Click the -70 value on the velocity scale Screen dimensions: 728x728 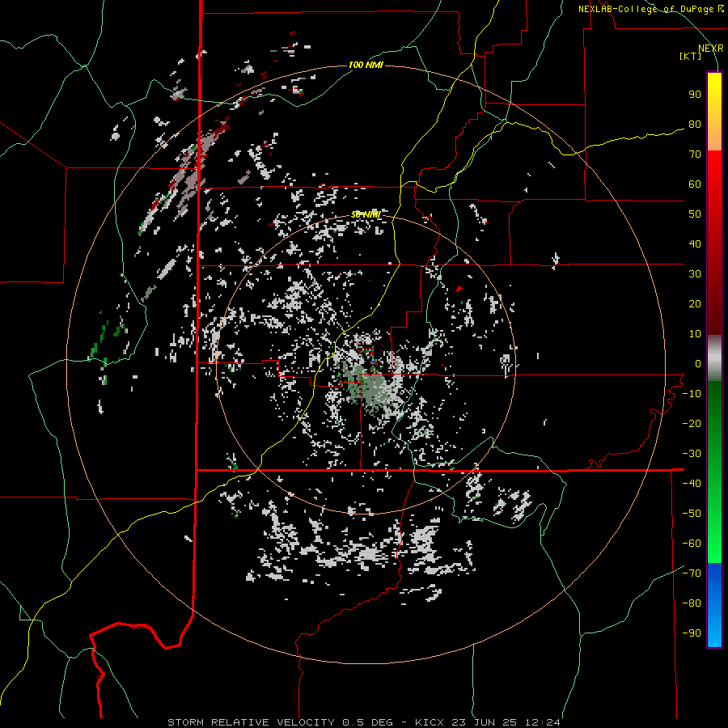(692, 574)
